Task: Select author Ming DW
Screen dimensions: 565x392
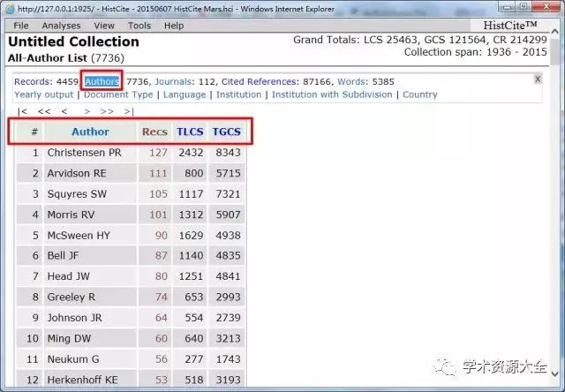Action: [69, 339]
